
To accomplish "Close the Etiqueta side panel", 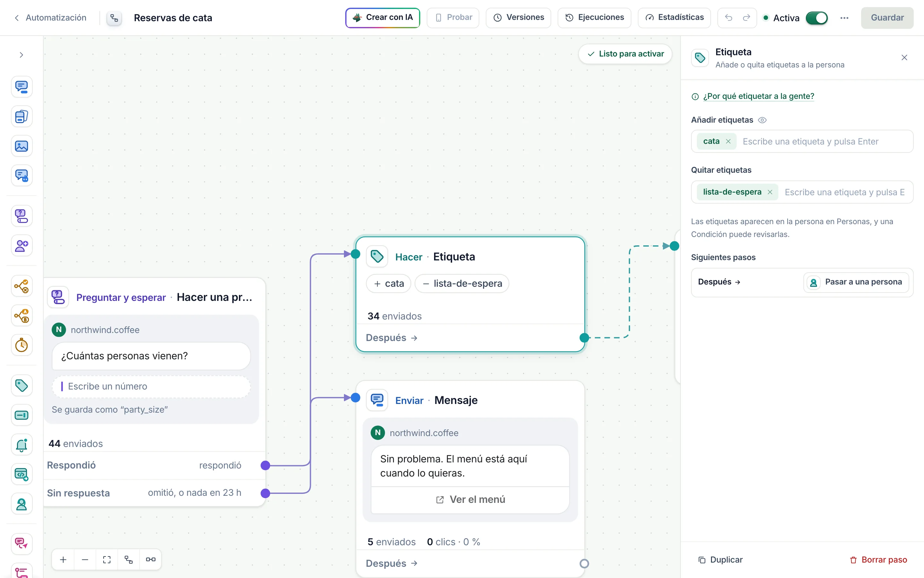I will (x=904, y=58).
